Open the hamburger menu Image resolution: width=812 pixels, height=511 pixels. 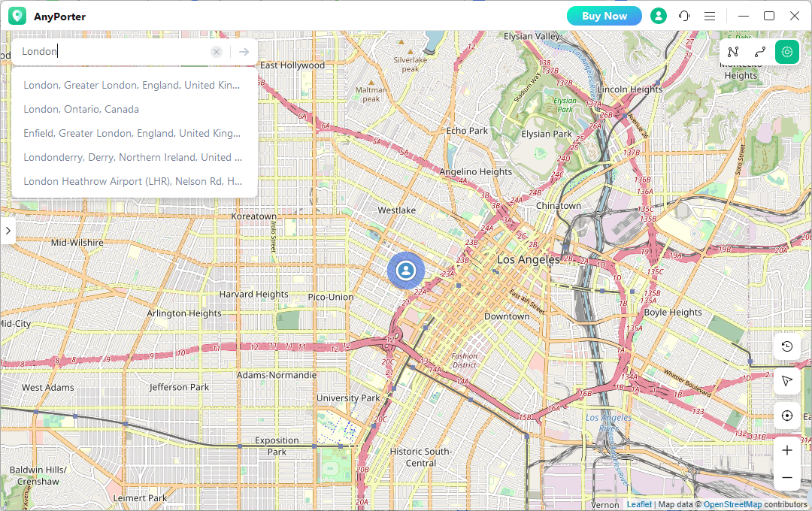click(710, 16)
